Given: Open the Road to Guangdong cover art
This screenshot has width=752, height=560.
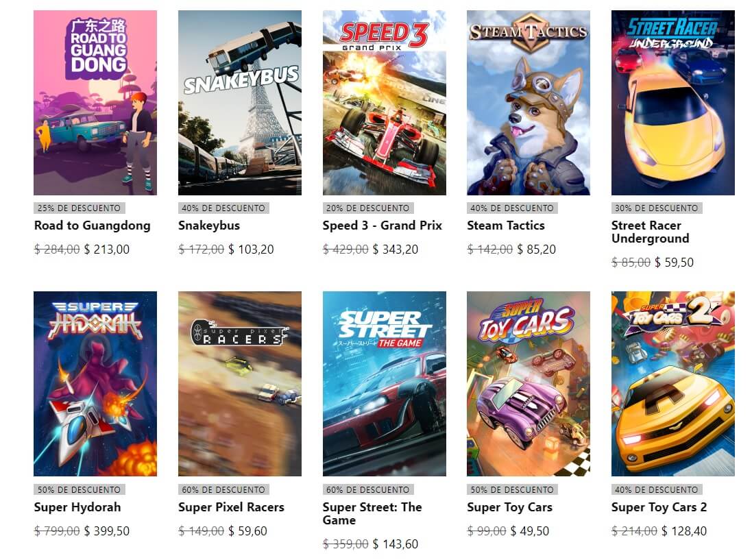Looking at the screenshot, I should click(95, 103).
